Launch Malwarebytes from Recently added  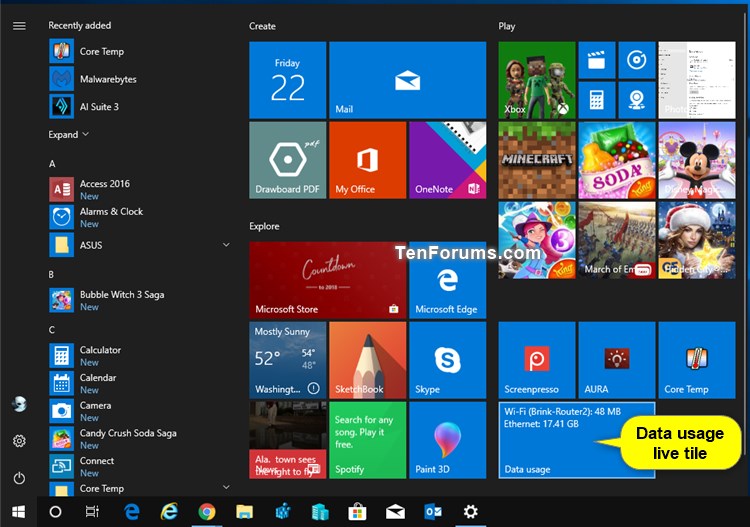139,79
